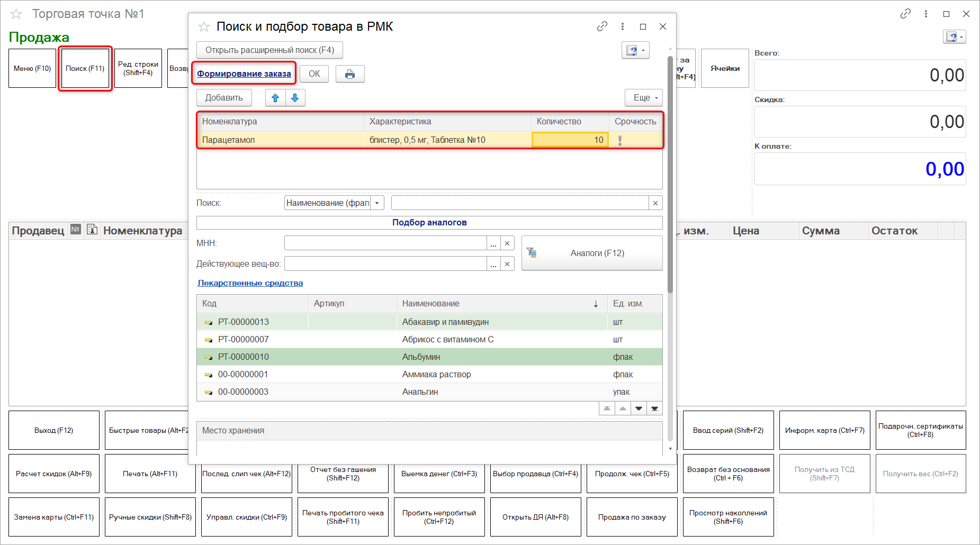This screenshot has width=980, height=545.
Task: Click Открыть расширенный поиск (F4) button
Action: 269,50
